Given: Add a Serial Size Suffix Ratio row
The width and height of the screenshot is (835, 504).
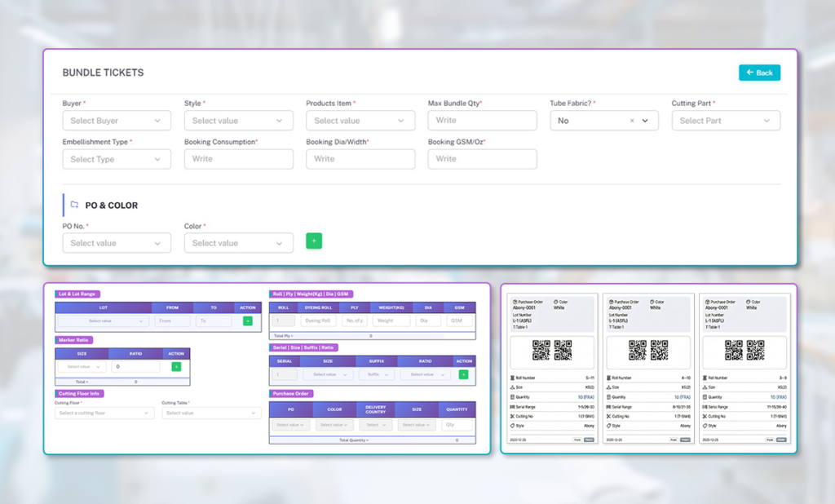Looking at the screenshot, I should click(x=463, y=374).
